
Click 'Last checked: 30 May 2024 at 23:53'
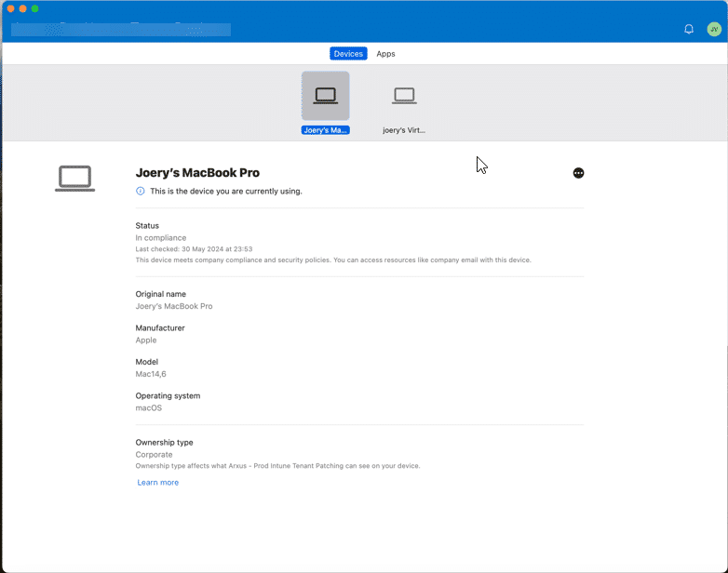194,249
